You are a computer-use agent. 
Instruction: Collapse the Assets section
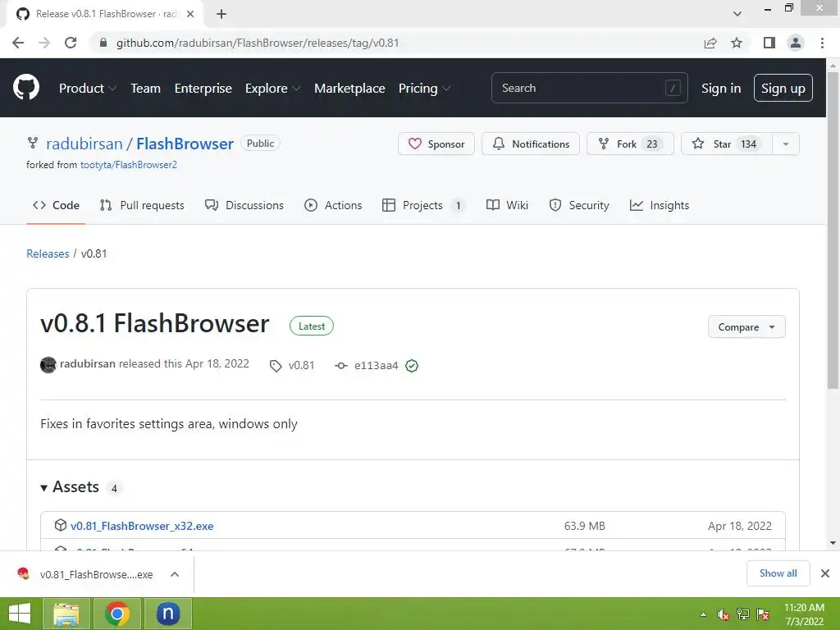point(75,487)
